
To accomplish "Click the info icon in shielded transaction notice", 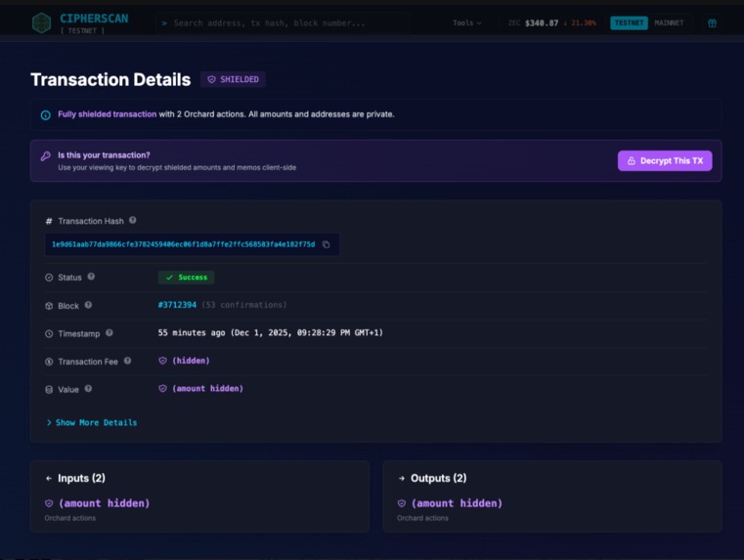I will (46, 114).
